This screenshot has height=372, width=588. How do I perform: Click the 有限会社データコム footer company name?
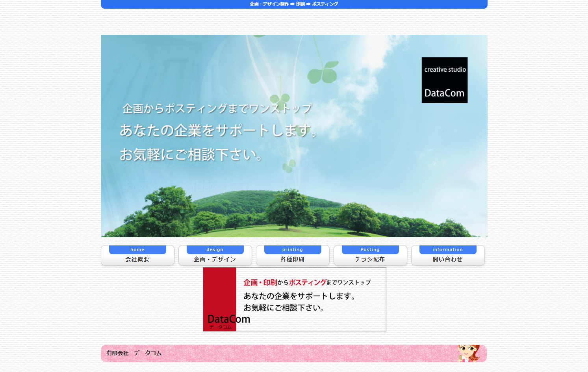point(134,353)
